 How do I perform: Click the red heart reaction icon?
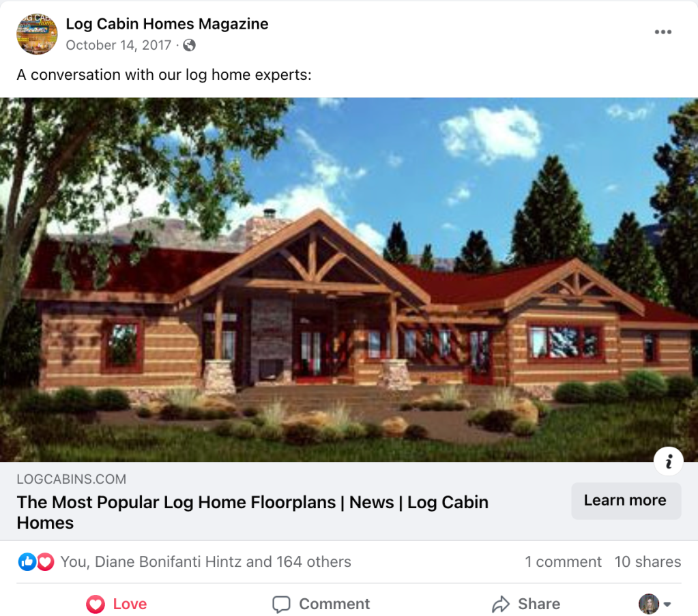pos(45,562)
